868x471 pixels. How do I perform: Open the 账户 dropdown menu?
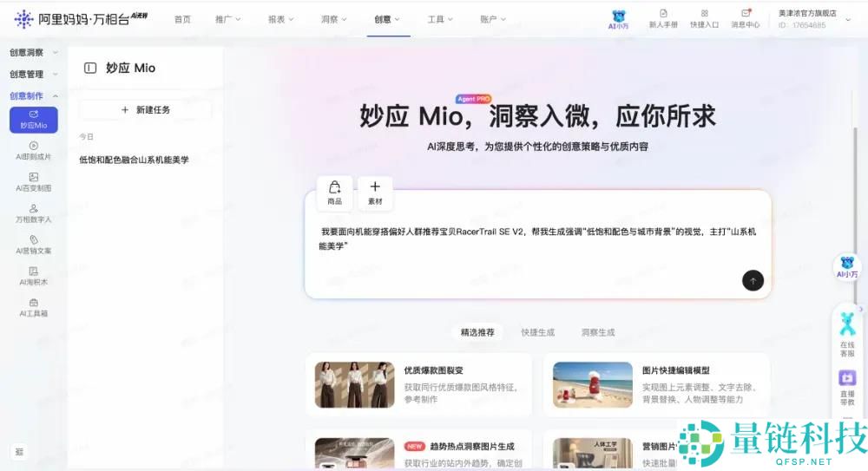pos(493,19)
